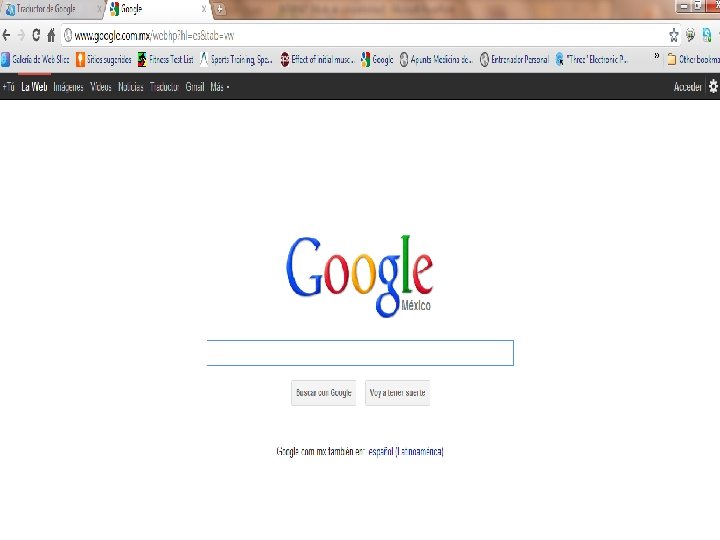This screenshot has width=720, height=540.
Task: Reload the page with the refresh icon
Action: 36,35
